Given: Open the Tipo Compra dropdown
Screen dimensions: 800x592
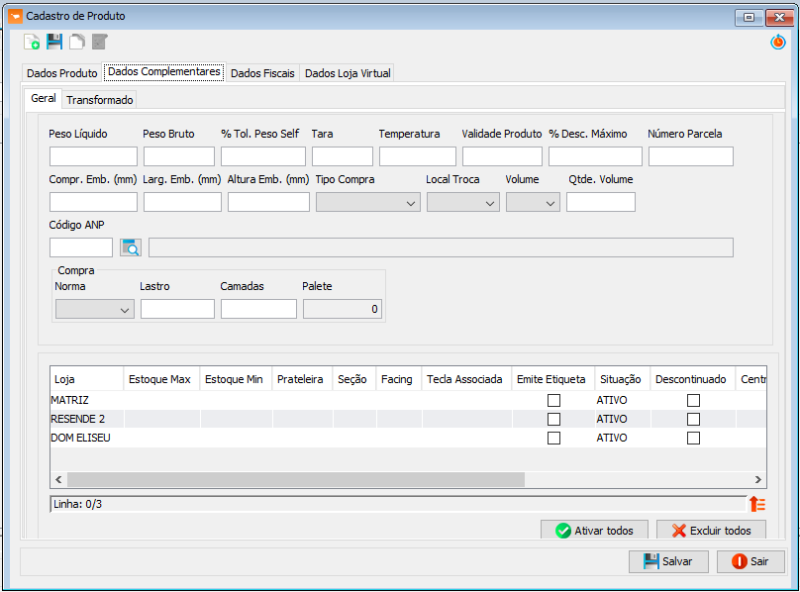Looking at the screenshot, I should coord(368,203).
